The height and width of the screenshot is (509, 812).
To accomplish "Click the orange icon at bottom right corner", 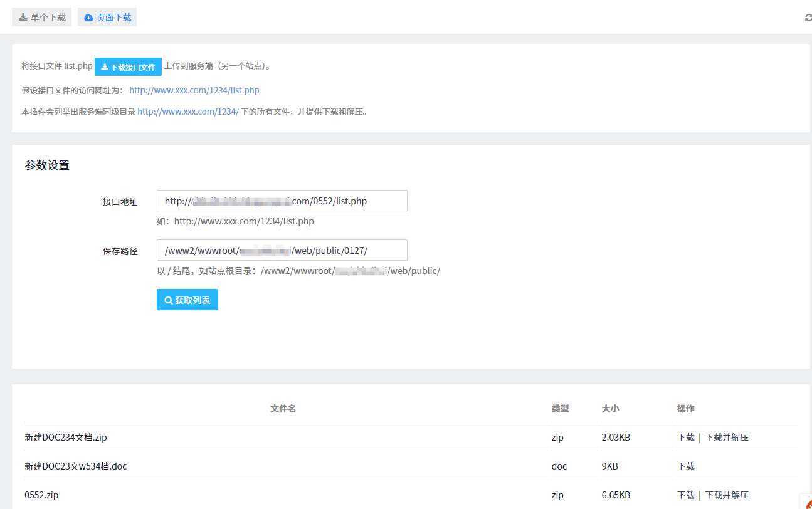I will (x=808, y=503).
